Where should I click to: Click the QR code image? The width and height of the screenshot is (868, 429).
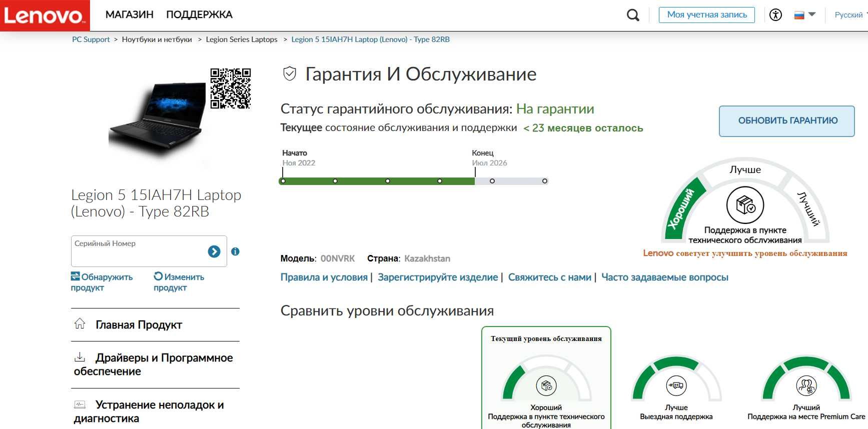pos(231,88)
